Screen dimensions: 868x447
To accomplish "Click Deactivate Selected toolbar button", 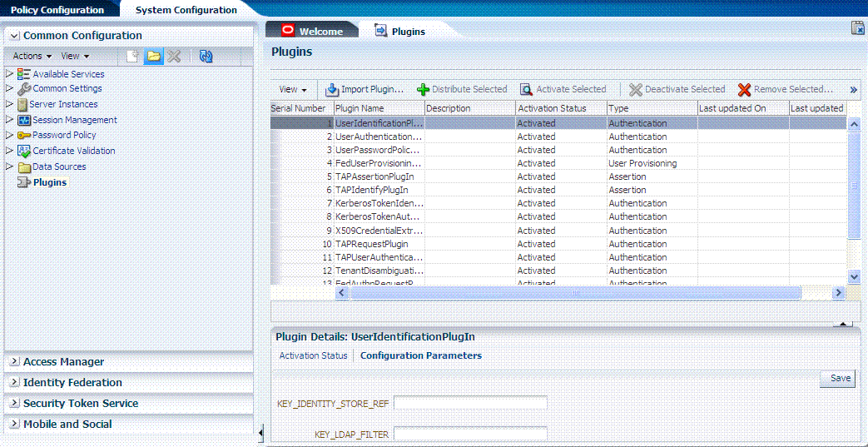I will tap(677, 89).
